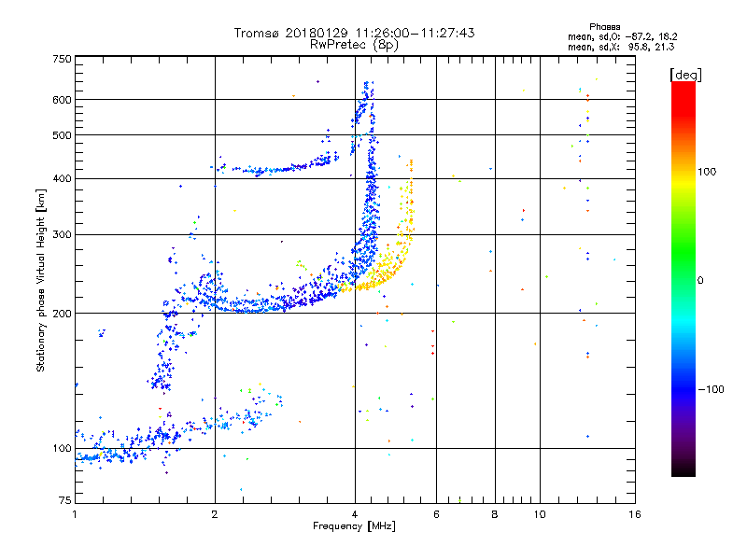This screenshot has width=747, height=560.
Task: Click y-axis tick label 200
Action: pyautogui.click(x=62, y=314)
